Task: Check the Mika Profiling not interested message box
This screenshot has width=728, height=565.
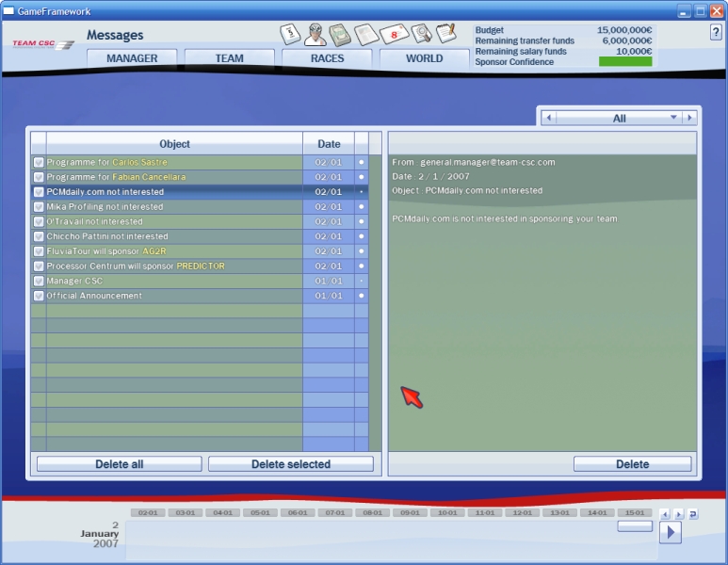Action: tap(39, 207)
